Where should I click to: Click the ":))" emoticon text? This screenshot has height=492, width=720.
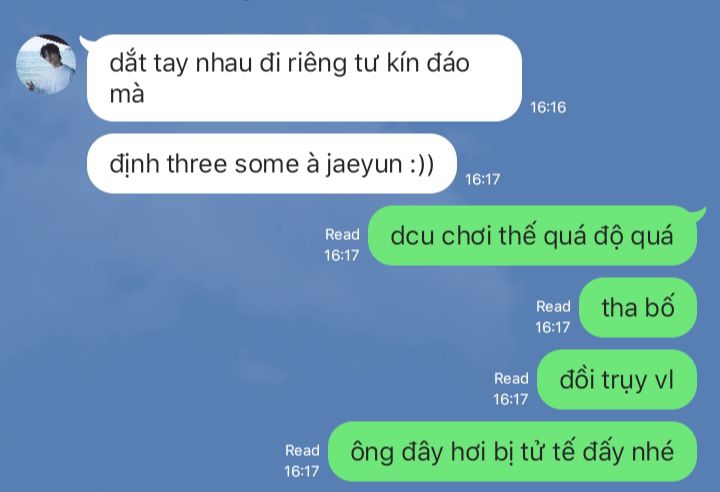(421, 165)
